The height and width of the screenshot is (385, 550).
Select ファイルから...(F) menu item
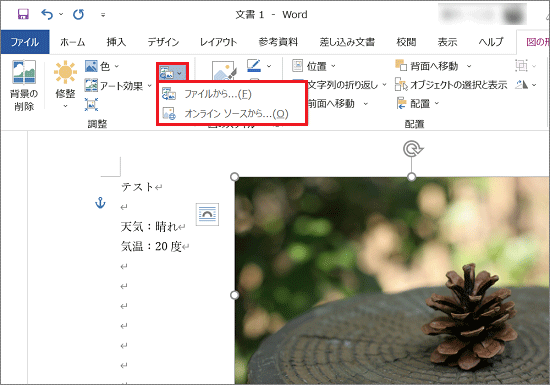click(232, 94)
